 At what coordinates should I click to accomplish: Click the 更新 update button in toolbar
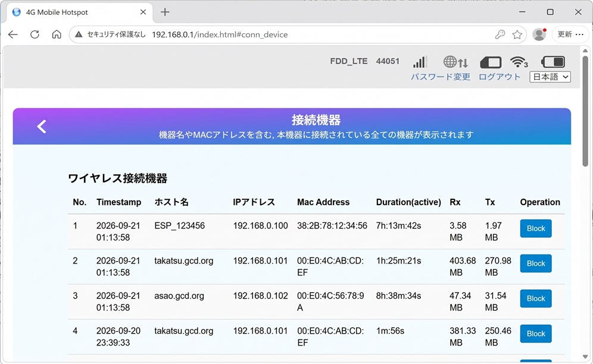click(570, 34)
